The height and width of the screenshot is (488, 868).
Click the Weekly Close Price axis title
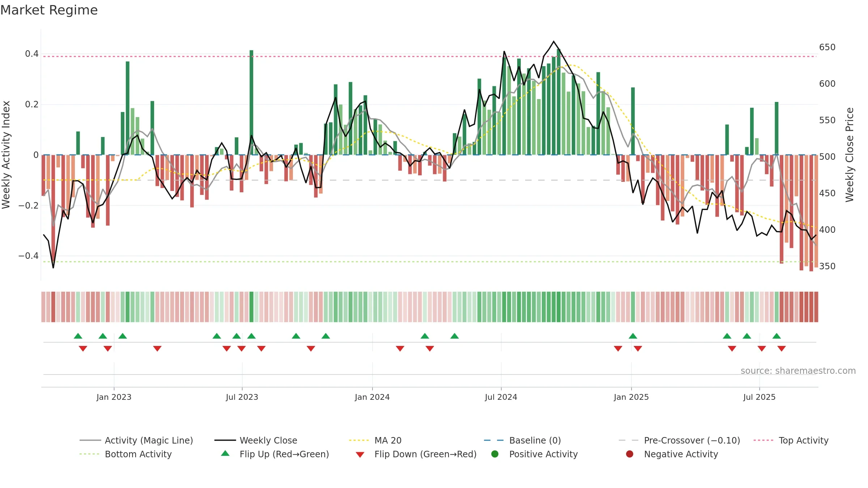pyautogui.click(x=850, y=155)
